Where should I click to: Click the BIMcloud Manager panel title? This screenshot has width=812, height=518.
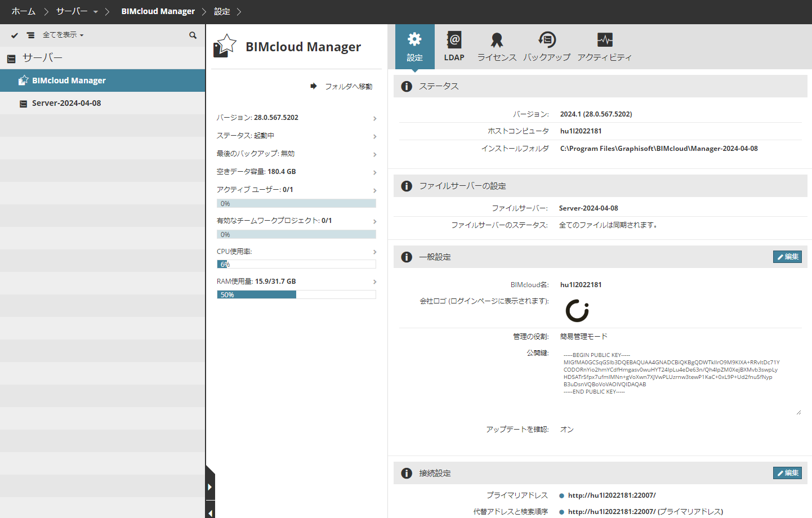[303, 47]
